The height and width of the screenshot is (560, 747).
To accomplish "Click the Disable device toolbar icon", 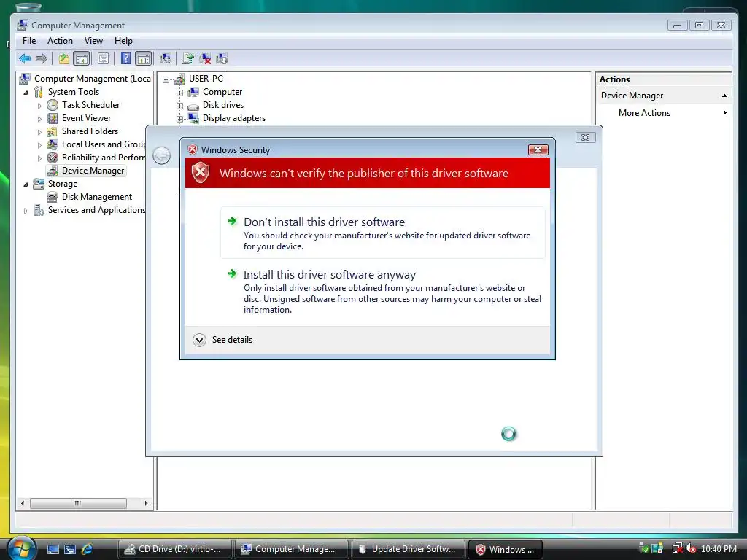I will pyautogui.click(x=222, y=58).
